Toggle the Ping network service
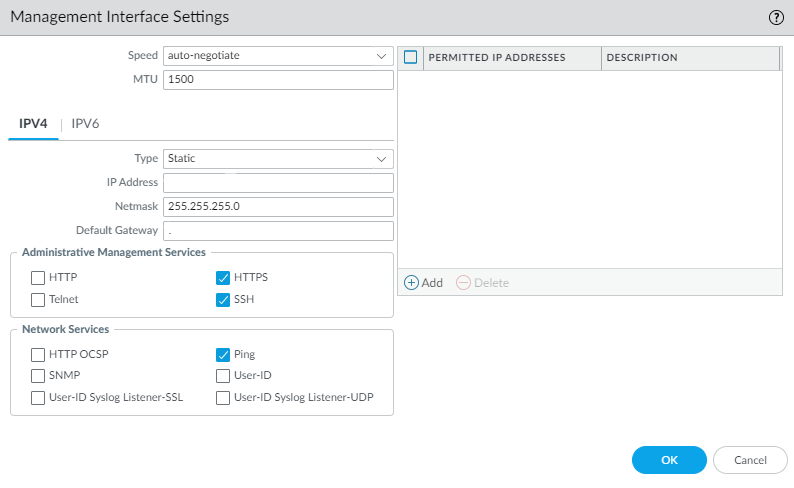The height and width of the screenshot is (488, 794). click(223, 354)
